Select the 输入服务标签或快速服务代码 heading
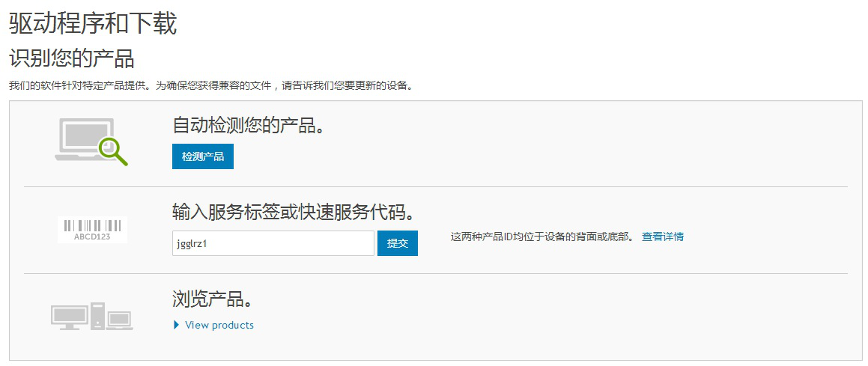 294,212
